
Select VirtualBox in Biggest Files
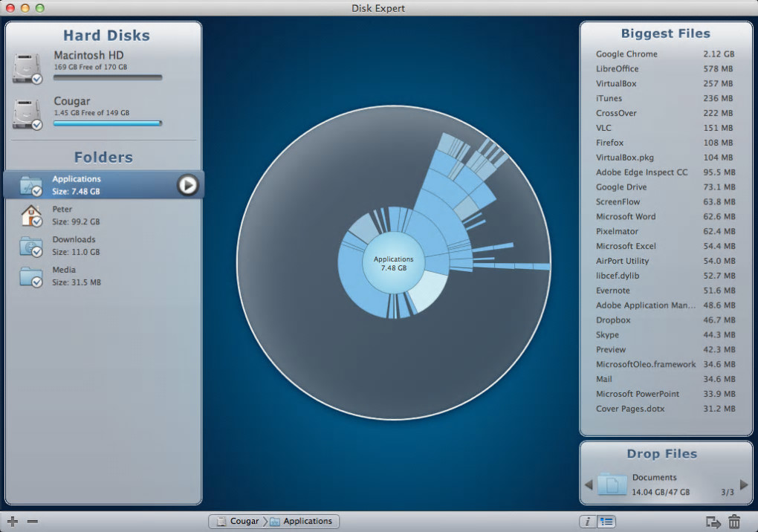(x=665, y=84)
